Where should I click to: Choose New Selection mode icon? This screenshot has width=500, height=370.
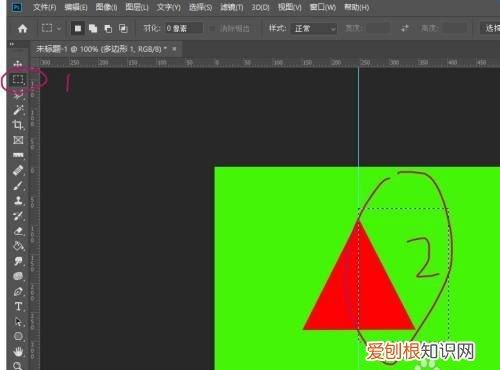(x=78, y=29)
